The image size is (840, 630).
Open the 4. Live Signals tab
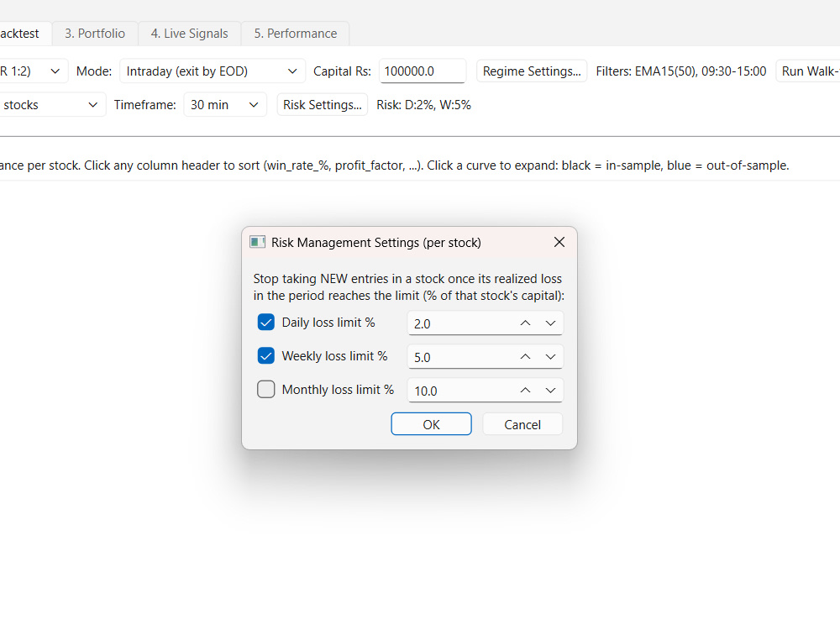click(189, 34)
